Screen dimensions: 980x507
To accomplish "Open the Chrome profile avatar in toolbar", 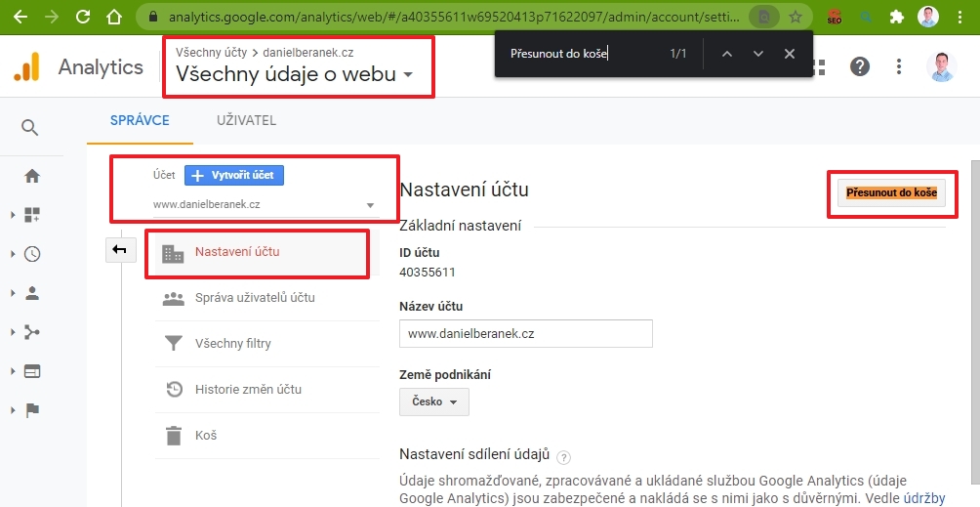I will 928,17.
